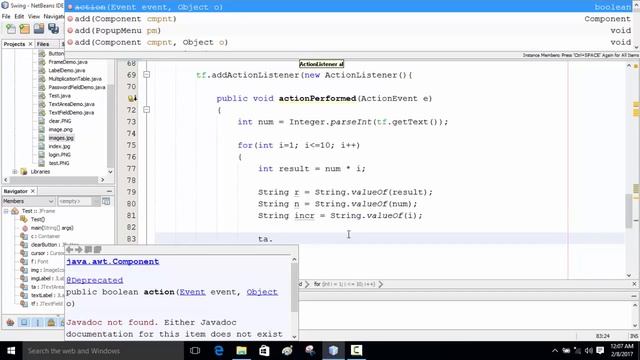This screenshot has width=640, height=360.
Task: Open the Action Center notification icon
Action: tap(600, 351)
